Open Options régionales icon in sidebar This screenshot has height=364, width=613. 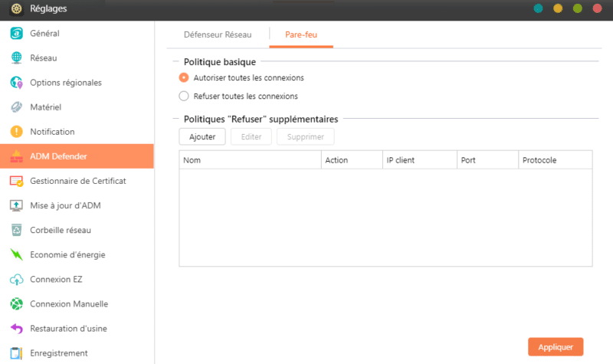pyautogui.click(x=16, y=83)
